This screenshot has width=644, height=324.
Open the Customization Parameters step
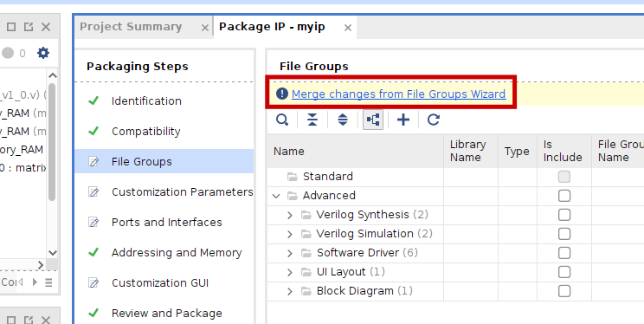(183, 192)
